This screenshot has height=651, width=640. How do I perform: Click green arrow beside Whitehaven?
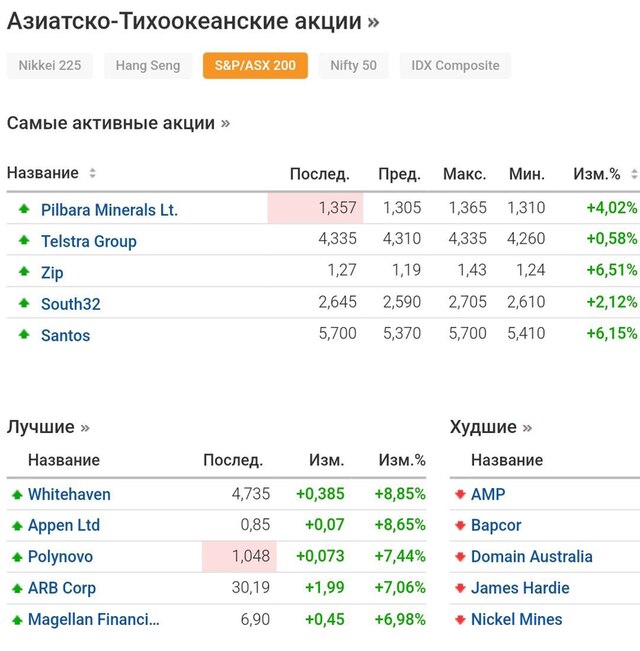[x=16, y=494]
